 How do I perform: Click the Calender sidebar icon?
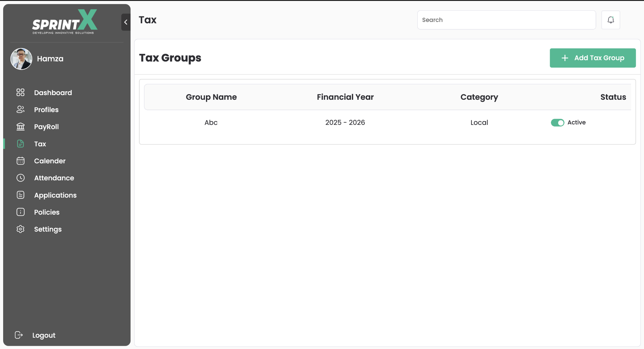pos(20,161)
